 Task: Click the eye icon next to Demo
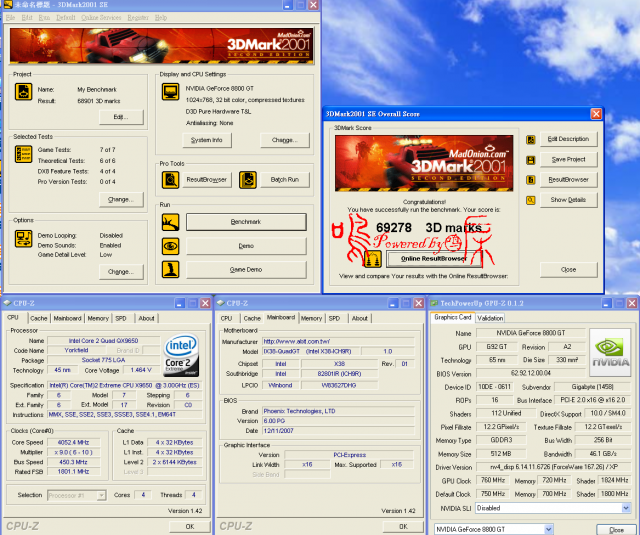(170, 246)
